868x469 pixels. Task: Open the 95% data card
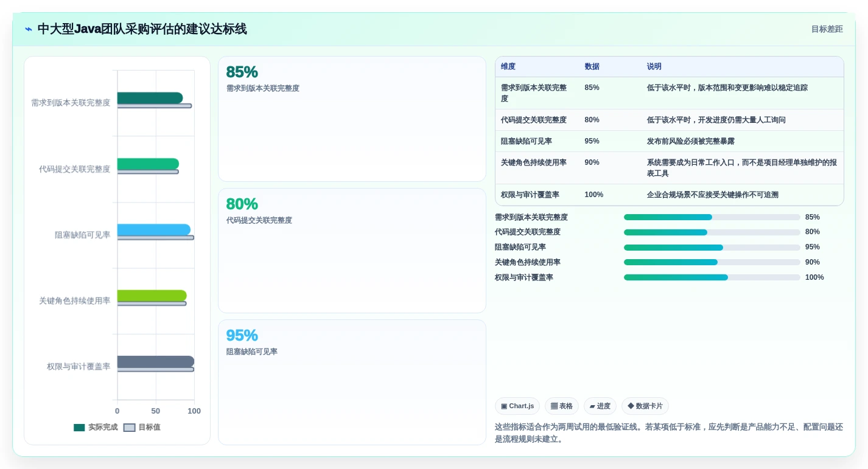(x=352, y=382)
